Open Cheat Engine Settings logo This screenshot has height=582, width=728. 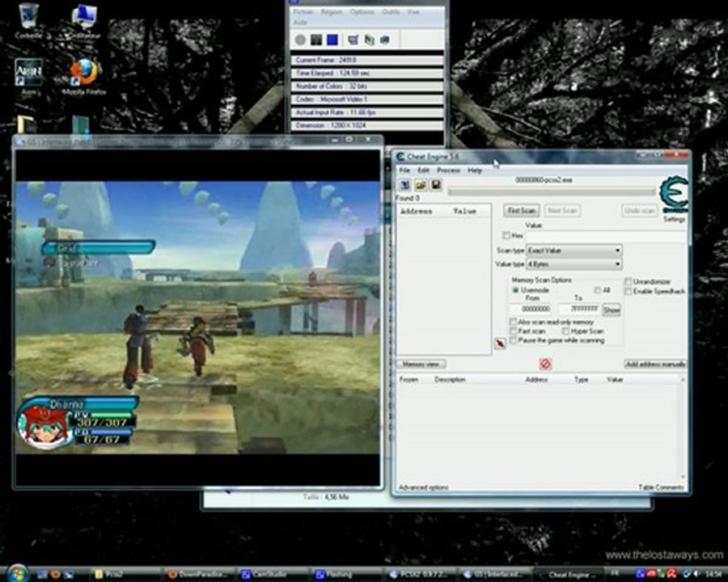pos(674,194)
